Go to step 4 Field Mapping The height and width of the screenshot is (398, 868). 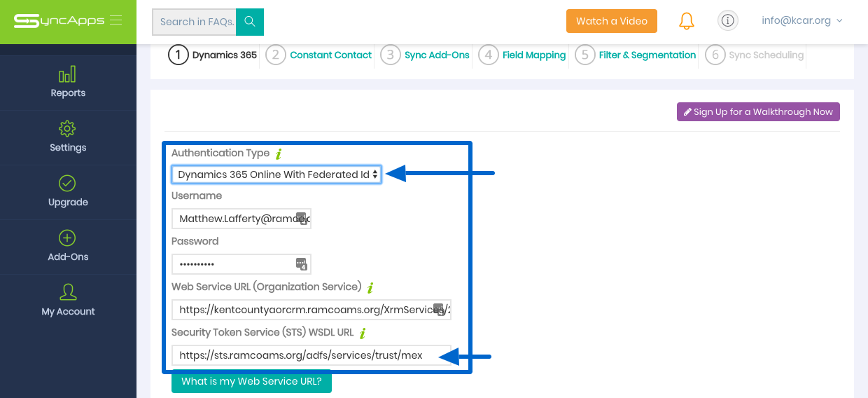click(522, 55)
